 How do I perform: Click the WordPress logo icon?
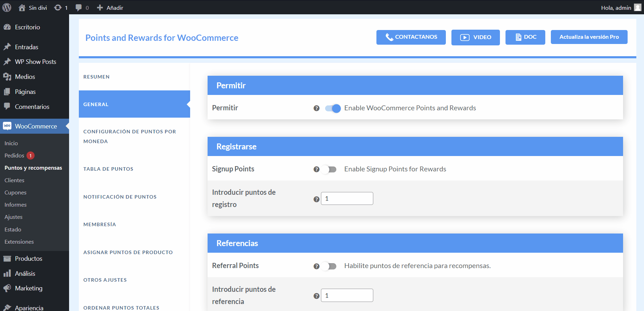click(x=7, y=7)
